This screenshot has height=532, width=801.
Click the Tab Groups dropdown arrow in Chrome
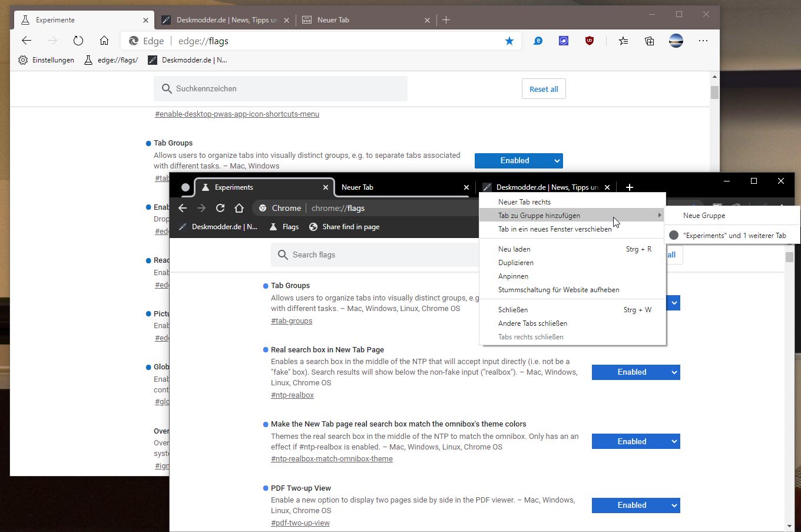pos(674,303)
